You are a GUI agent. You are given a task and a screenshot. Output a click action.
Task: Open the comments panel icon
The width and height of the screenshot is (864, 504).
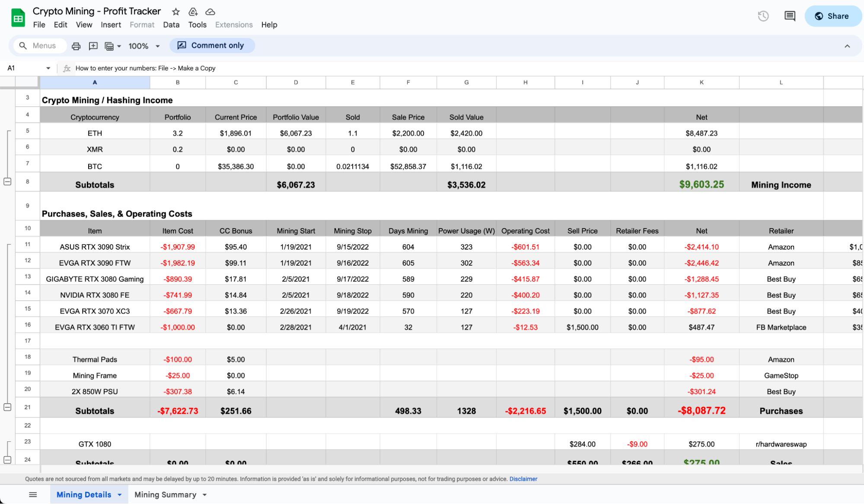790,16
